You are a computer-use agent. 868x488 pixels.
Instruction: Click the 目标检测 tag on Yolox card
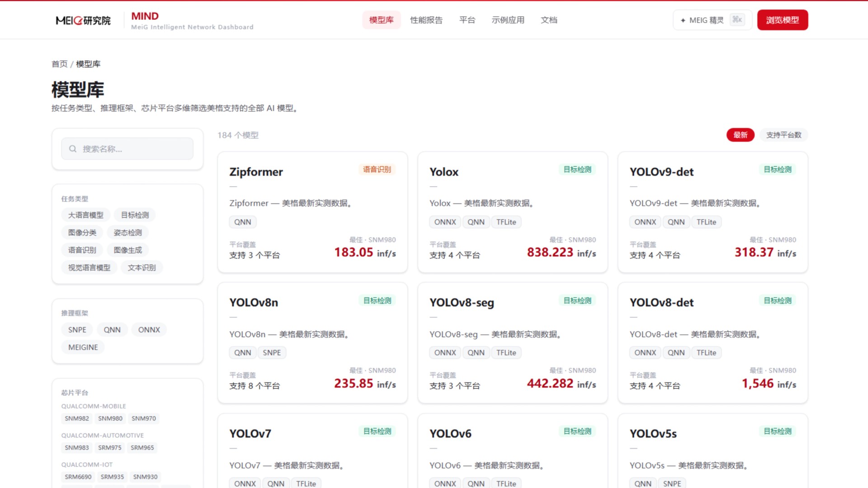click(x=577, y=169)
